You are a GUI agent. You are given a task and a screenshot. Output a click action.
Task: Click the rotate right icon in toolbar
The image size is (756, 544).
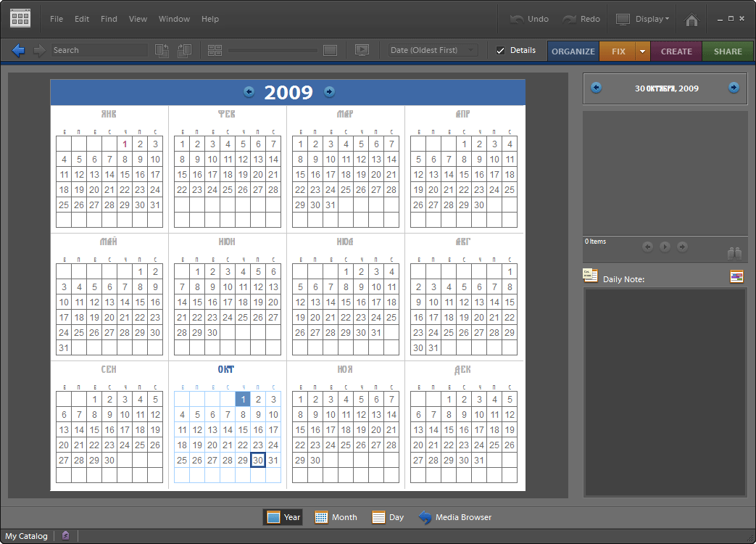click(184, 50)
